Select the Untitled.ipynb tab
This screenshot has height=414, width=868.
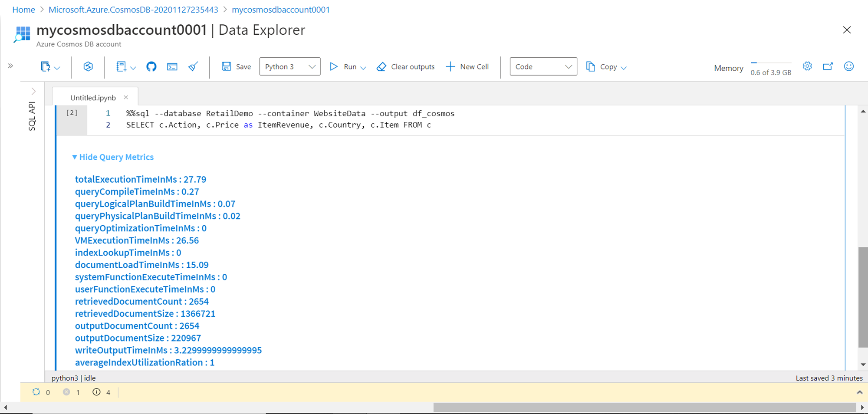93,98
